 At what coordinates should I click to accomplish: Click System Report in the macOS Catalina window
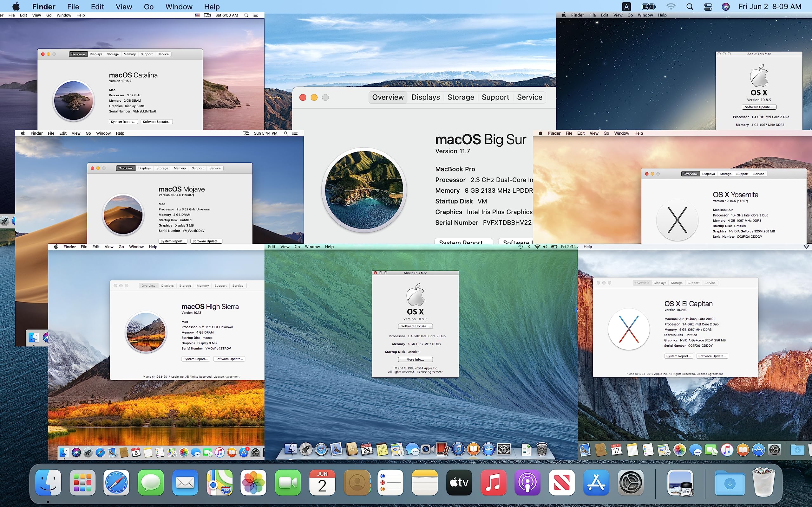coord(123,121)
